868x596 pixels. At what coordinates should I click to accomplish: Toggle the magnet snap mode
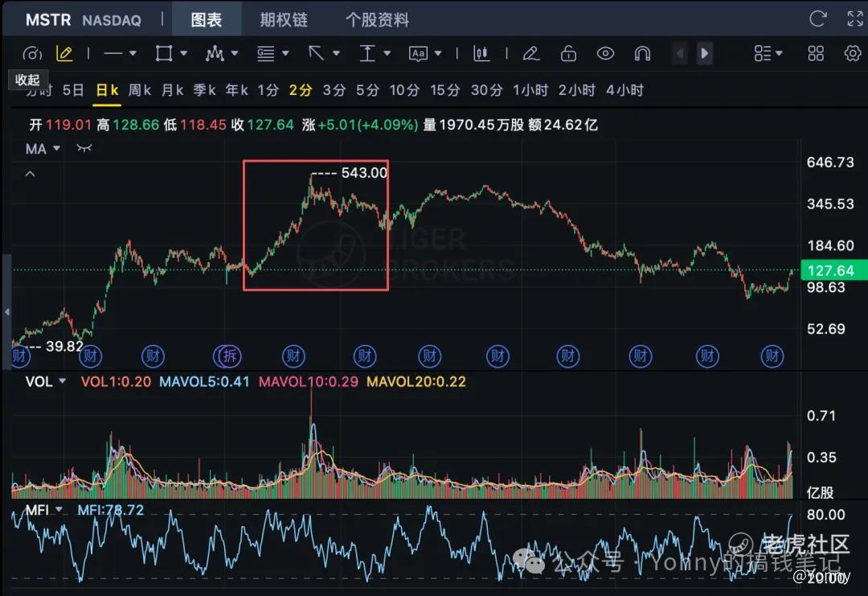point(642,53)
